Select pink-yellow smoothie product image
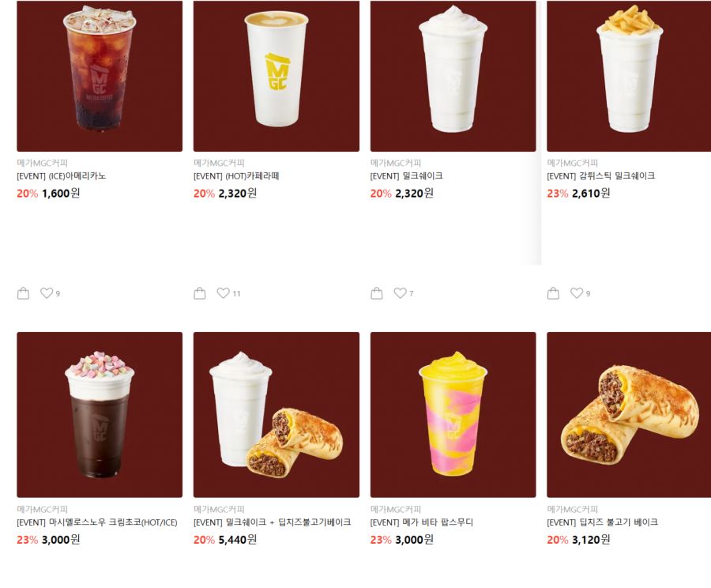Image resolution: width=711 pixels, height=588 pixels. coord(453,415)
